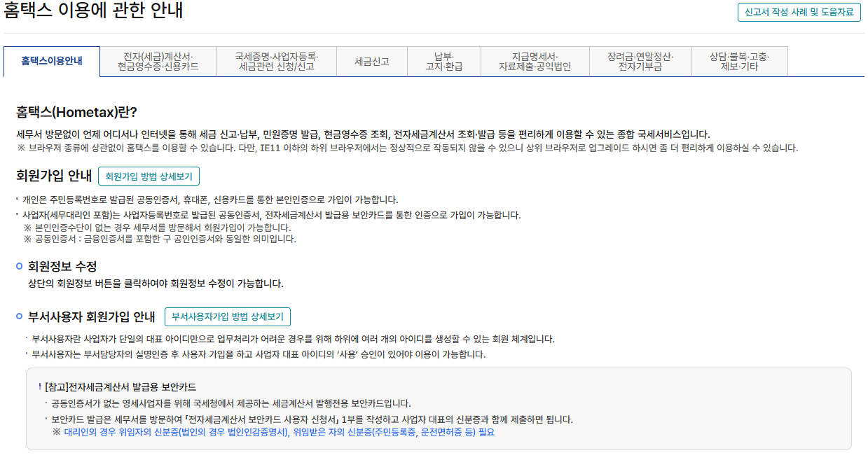Click the sentence 상단의 회원정보 버튼을 클릭하여야
This screenshot has width=868, height=460.
coord(156,284)
